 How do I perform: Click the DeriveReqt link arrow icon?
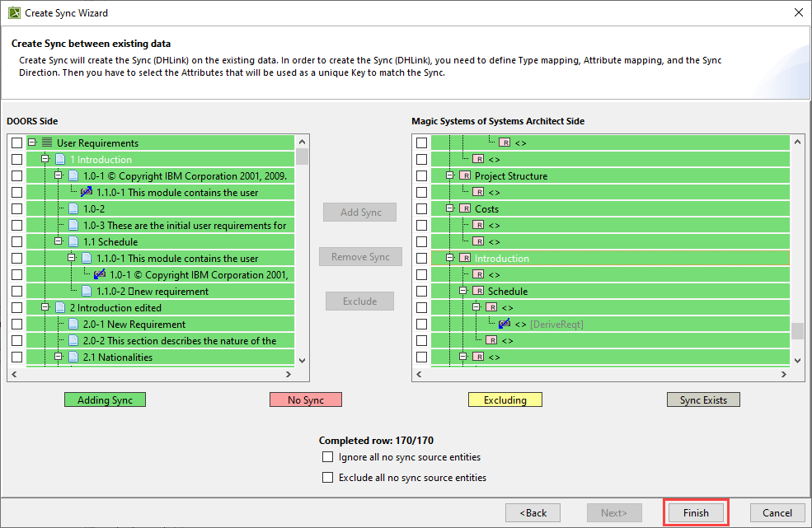click(504, 324)
